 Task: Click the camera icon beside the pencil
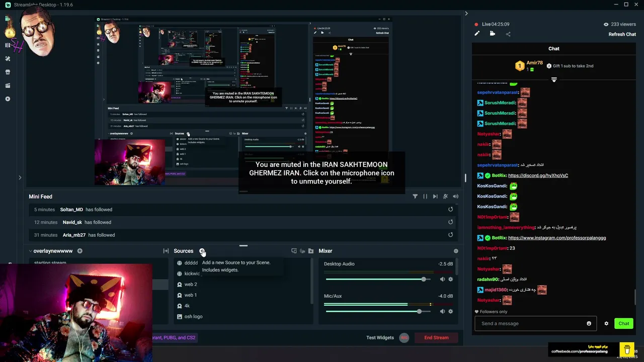click(492, 34)
